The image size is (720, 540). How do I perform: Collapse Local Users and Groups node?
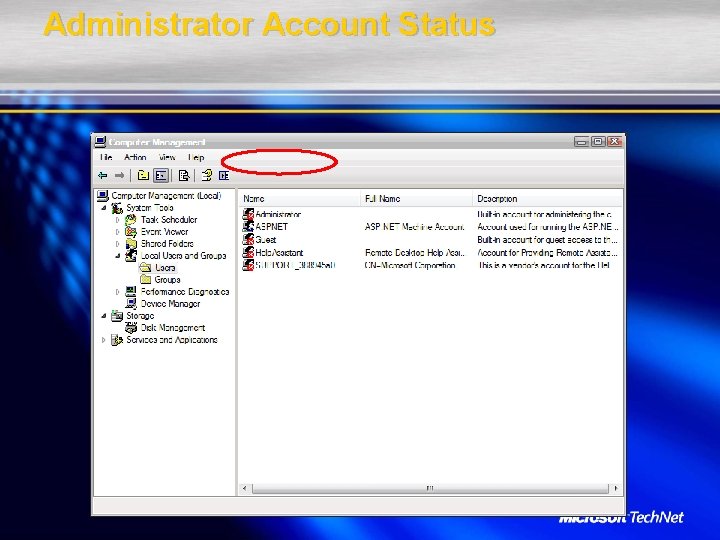(118, 256)
